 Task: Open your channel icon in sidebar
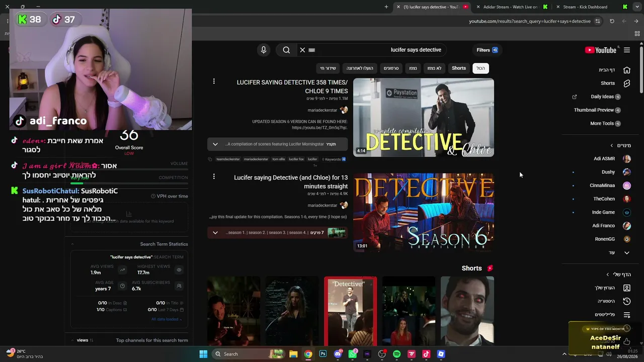627,288
